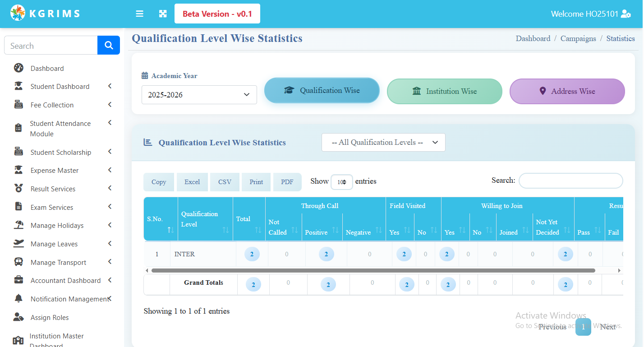Click the Fee Collection sidebar icon
The width and height of the screenshot is (644, 347).
18,105
